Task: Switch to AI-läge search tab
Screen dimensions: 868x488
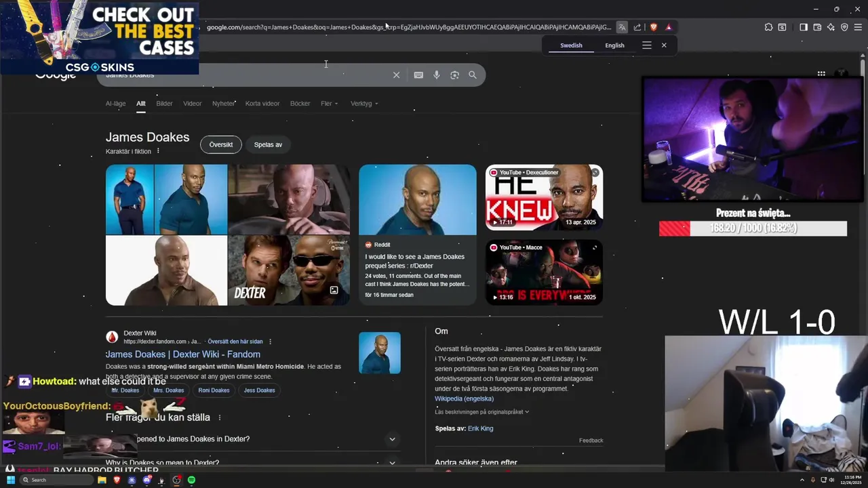Action: click(x=116, y=104)
